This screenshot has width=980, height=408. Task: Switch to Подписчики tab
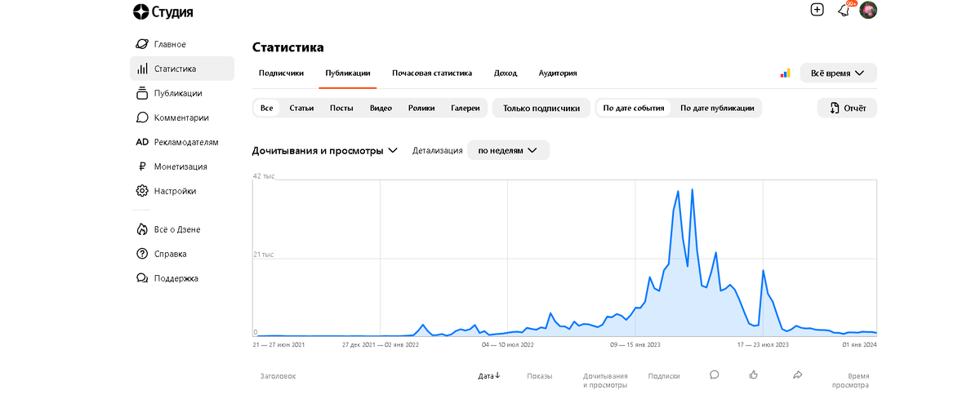coord(281,73)
